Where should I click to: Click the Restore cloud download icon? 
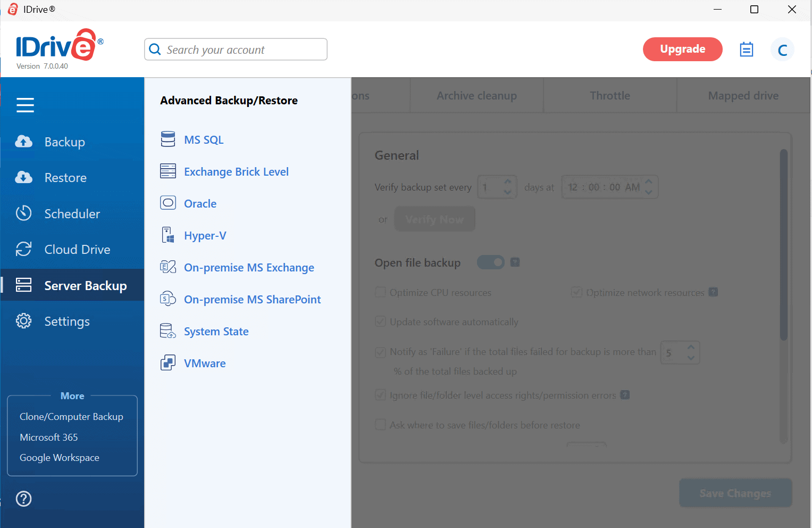pos(23,177)
